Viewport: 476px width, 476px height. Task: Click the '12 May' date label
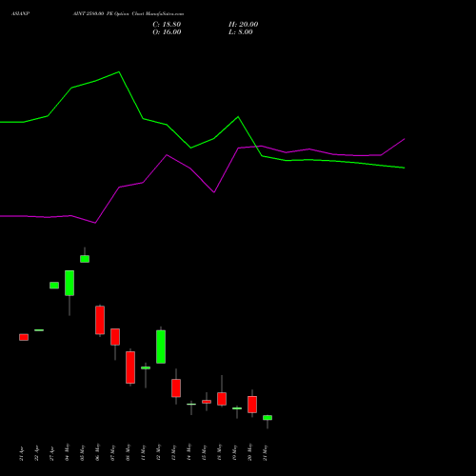(158, 452)
